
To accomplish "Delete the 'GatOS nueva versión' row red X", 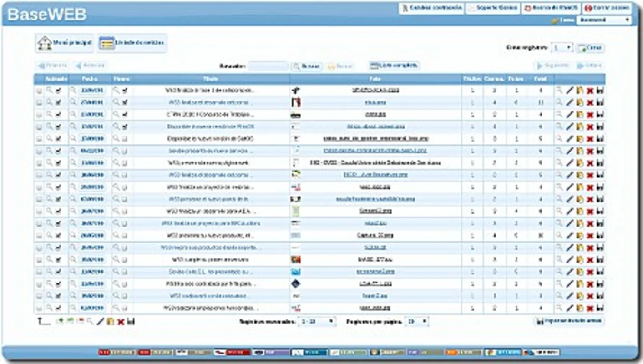I will [x=590, y=138].
